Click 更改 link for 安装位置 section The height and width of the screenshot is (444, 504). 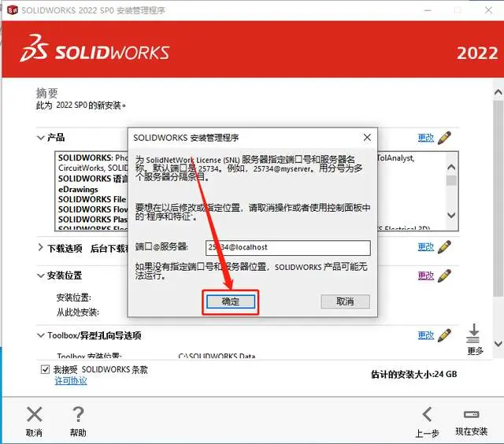coord(426,276)
